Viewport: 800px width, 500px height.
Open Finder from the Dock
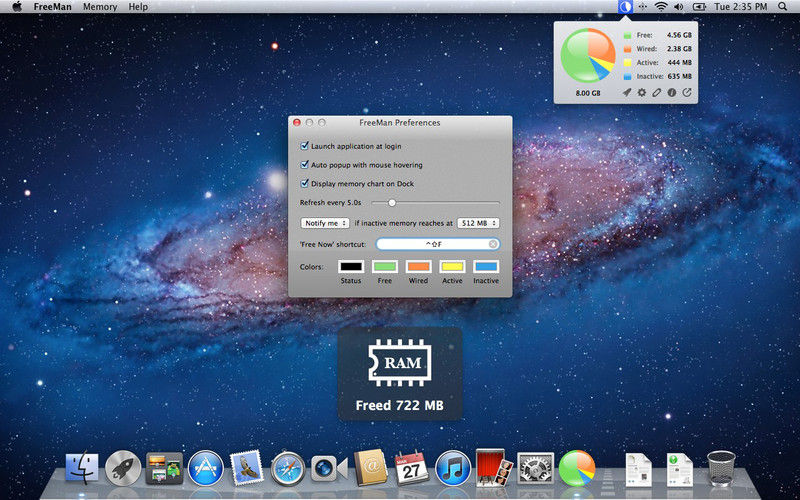point(82,468)
